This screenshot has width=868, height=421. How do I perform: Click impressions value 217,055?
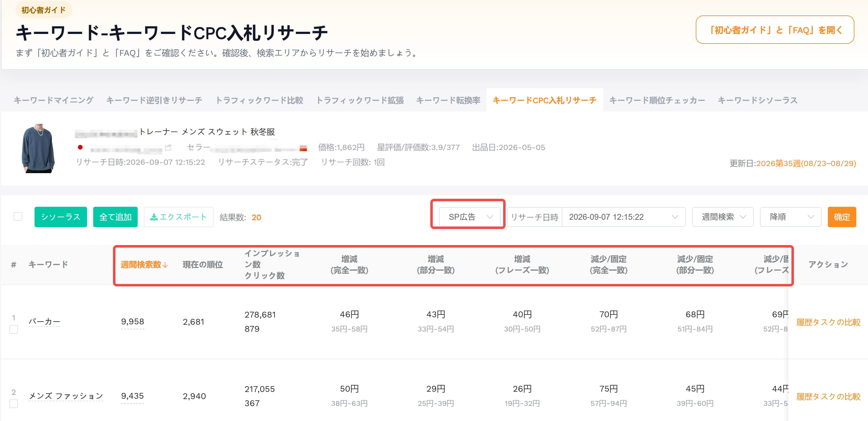pos(260,389)
